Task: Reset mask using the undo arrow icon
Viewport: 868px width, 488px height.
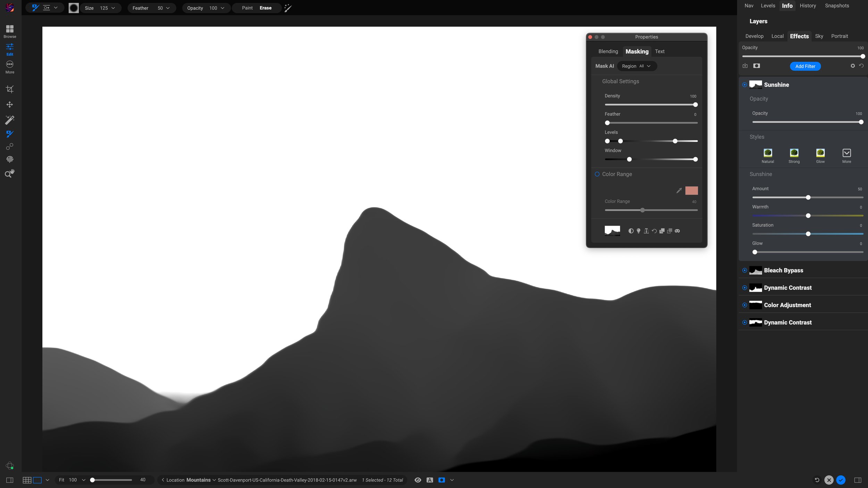Action: (654, 231)
